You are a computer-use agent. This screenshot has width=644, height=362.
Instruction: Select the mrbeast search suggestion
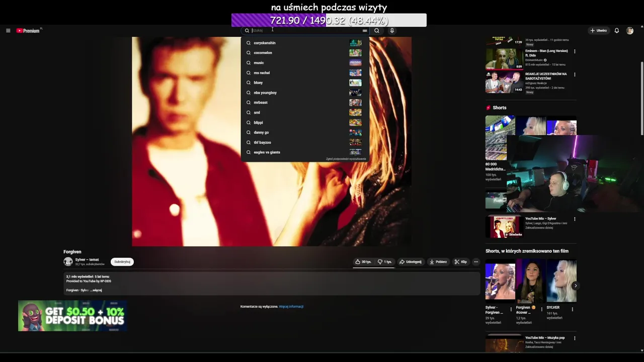click(305, 103)
